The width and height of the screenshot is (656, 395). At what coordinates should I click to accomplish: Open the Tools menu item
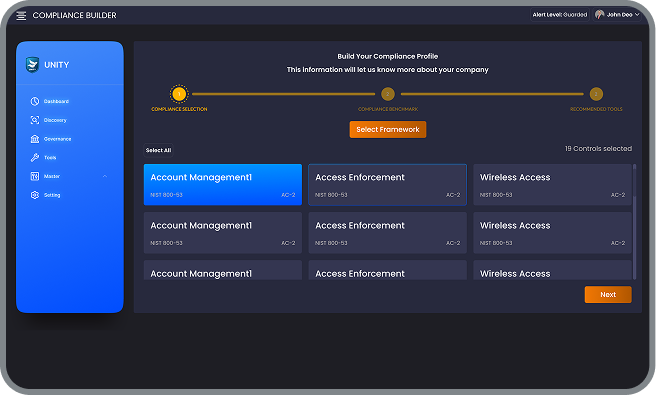(50, 158)
